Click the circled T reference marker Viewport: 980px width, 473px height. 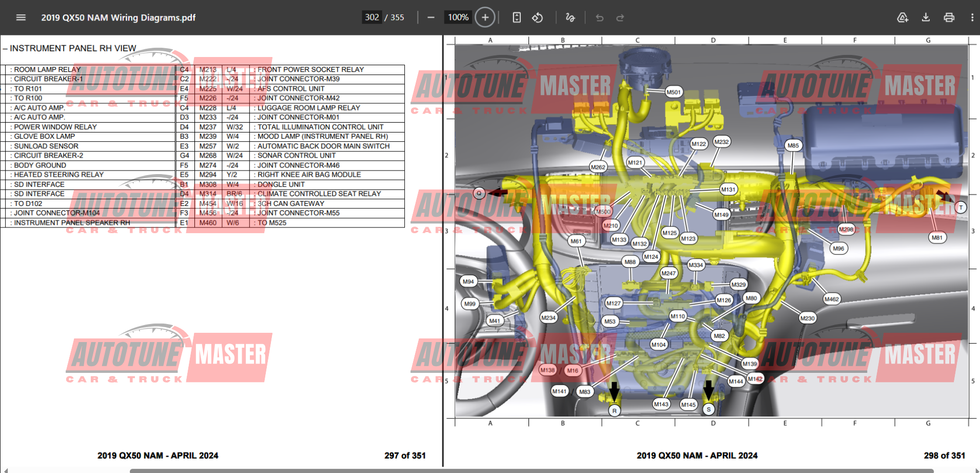(961, 207)
